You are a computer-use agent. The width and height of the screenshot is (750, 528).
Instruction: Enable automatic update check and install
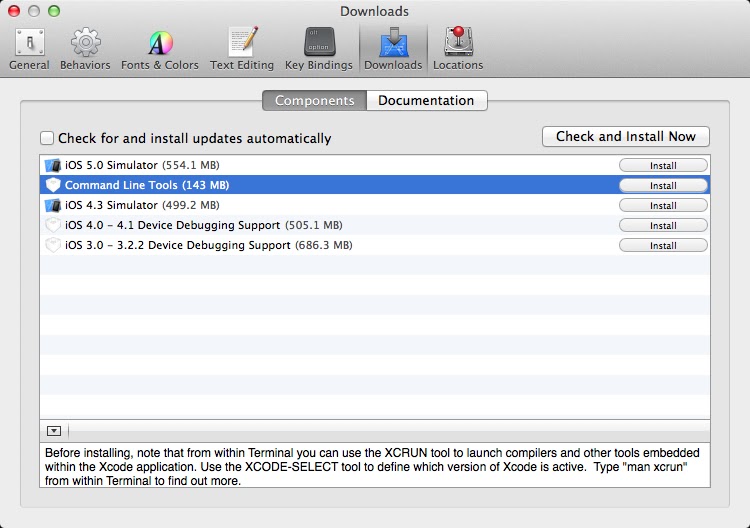[47, 138]
